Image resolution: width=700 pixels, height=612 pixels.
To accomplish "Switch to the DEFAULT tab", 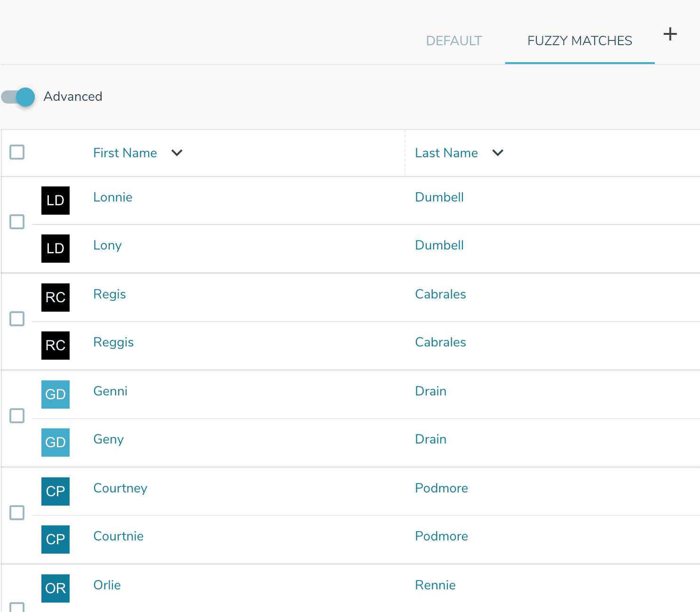I will [x=454, y=41].
